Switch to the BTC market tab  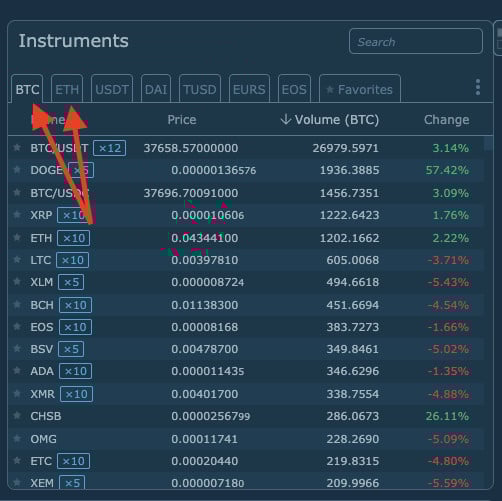pos(27,89)
